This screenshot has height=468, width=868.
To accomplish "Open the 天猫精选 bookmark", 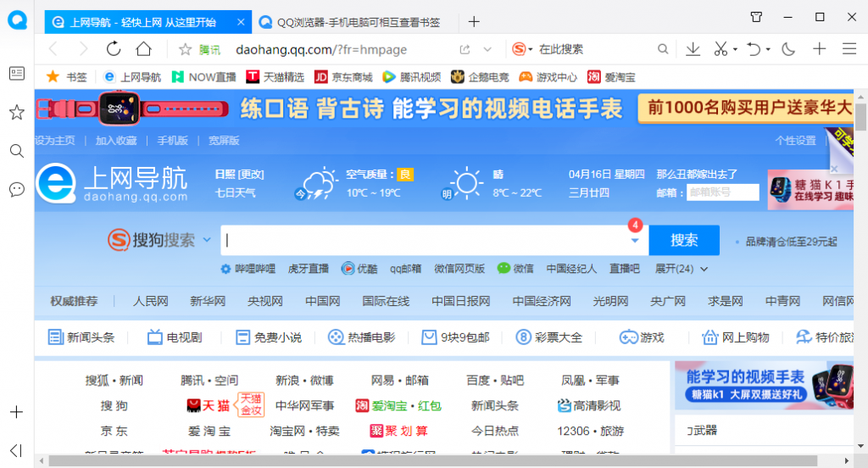I will click(x=275, y=77).
